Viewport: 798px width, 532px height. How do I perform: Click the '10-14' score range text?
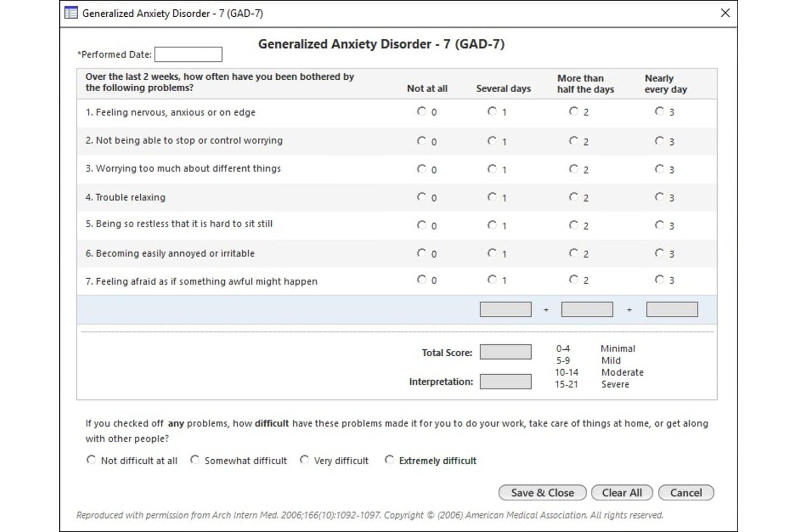pyautogui.click(x=567, y=372)
